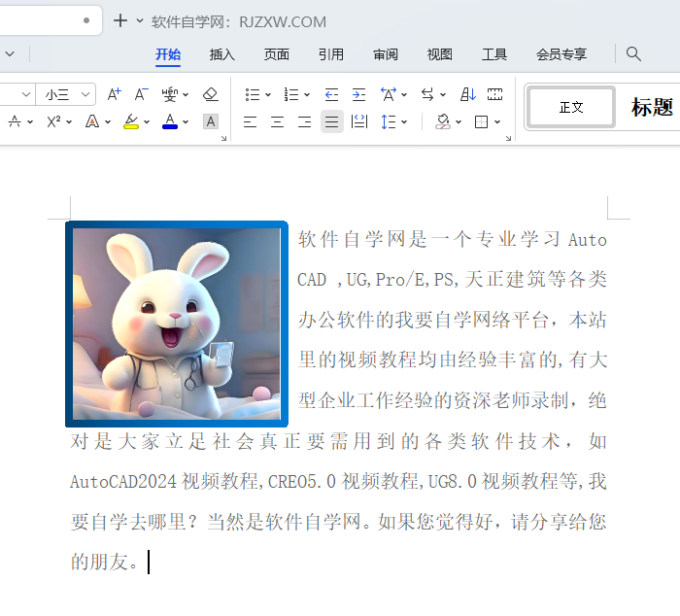The image size is (680, 616).
Task: Toggle character shading button
Action: 211,121
